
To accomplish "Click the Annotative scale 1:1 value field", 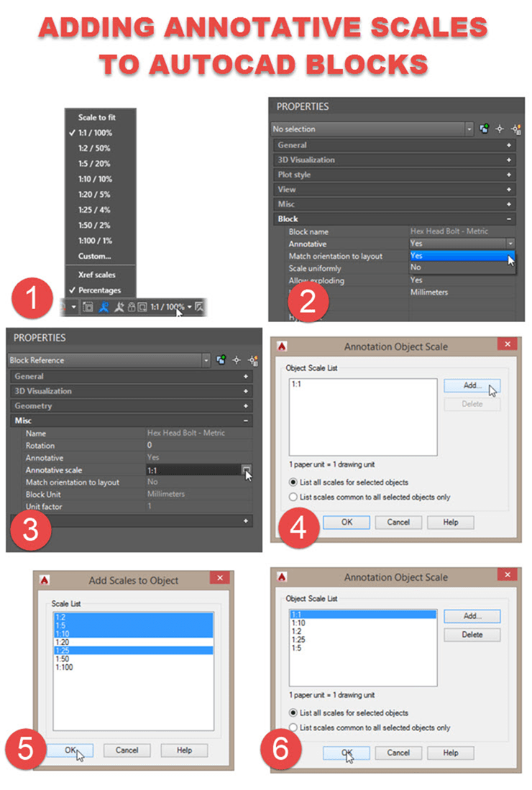I will (193, 470).
